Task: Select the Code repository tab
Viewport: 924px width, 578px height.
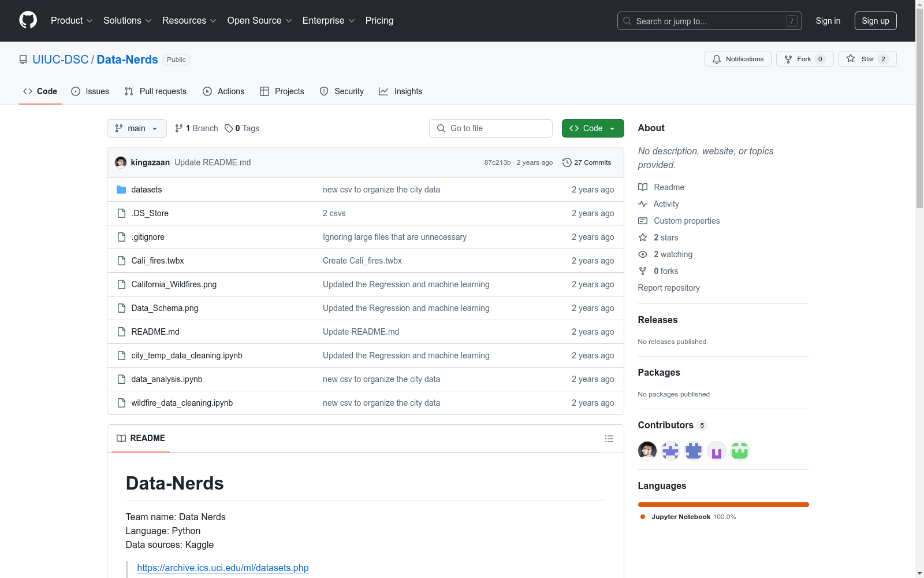Action: tap(40, 91)
